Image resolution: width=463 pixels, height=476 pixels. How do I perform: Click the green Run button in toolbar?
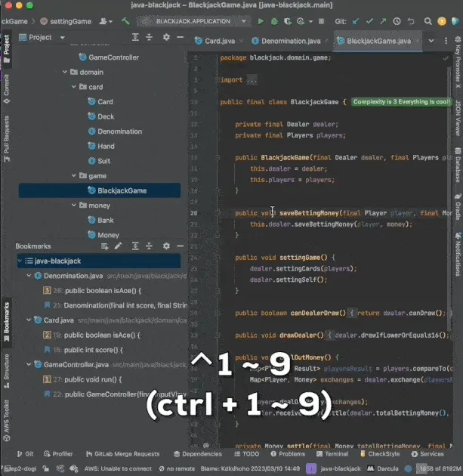(261, 21)
